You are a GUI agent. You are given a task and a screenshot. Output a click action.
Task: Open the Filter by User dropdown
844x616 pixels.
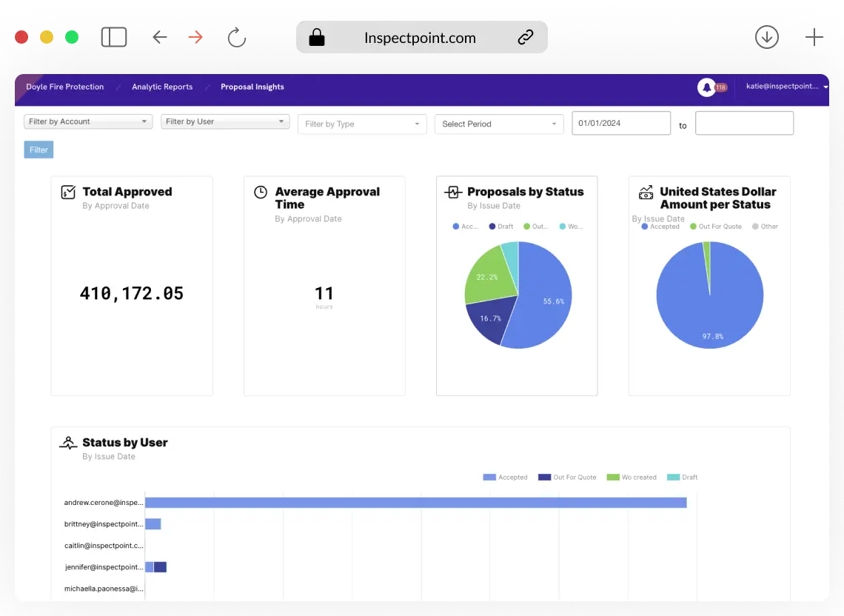tap(225, 121)
